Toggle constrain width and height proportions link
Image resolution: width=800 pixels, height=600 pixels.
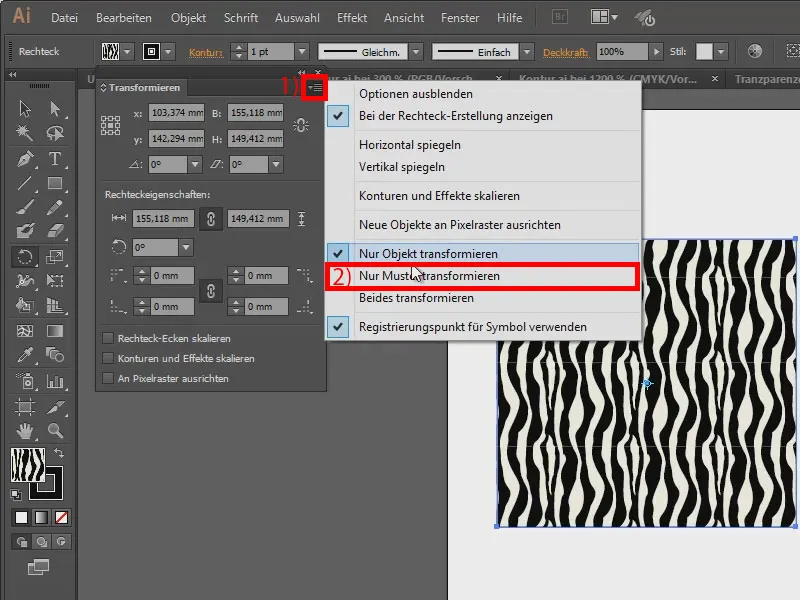point(301,125)
